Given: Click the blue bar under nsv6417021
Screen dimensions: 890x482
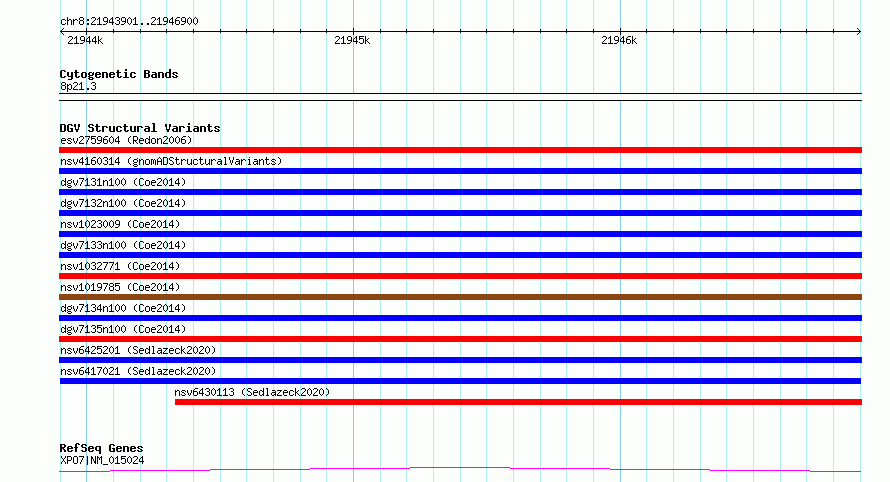Looking at the screenshot, I should click(460, 381).
